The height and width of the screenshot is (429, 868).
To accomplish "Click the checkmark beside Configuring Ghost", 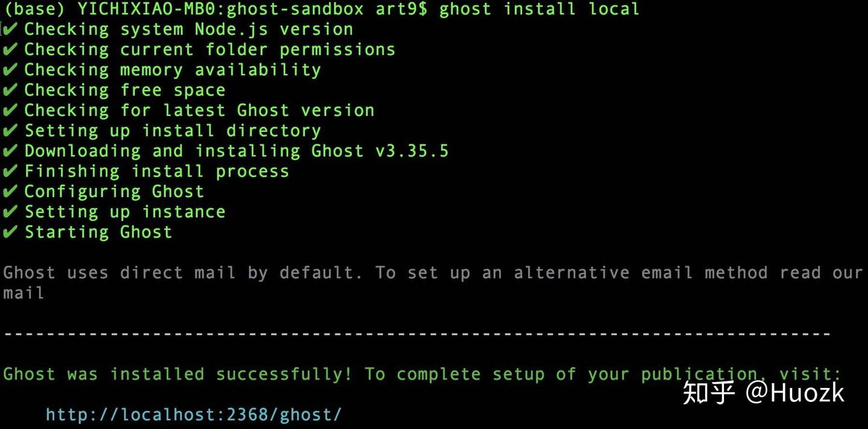I will pyautogui.click(x=10, y=192).
